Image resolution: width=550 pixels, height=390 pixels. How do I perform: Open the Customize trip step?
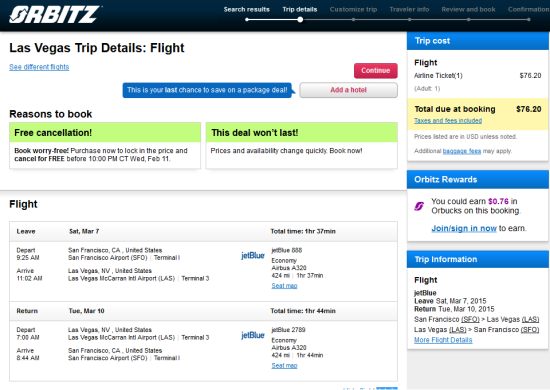tap(353, 9)
